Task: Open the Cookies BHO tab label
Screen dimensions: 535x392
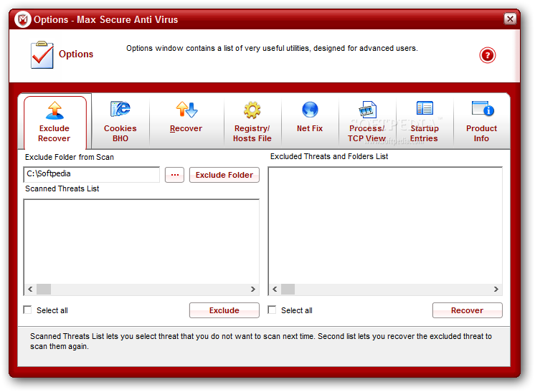Action: 120,133
